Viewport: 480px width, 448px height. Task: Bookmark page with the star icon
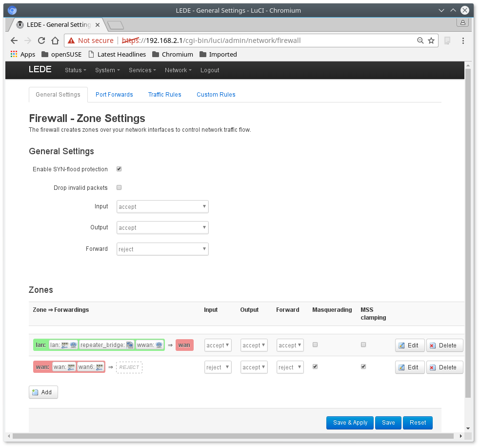click(431, 41)
